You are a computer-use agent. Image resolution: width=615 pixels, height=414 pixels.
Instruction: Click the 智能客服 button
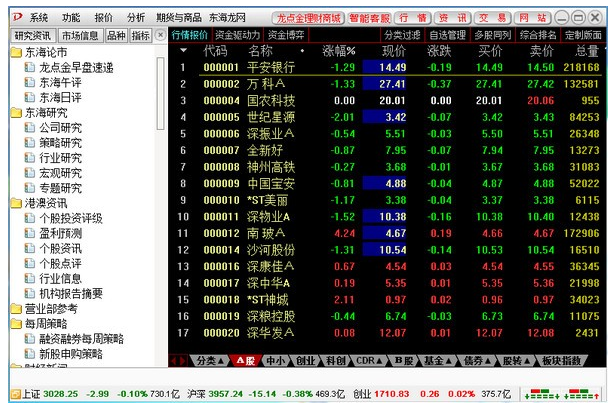pyautogui.click(x=369, y=18)
